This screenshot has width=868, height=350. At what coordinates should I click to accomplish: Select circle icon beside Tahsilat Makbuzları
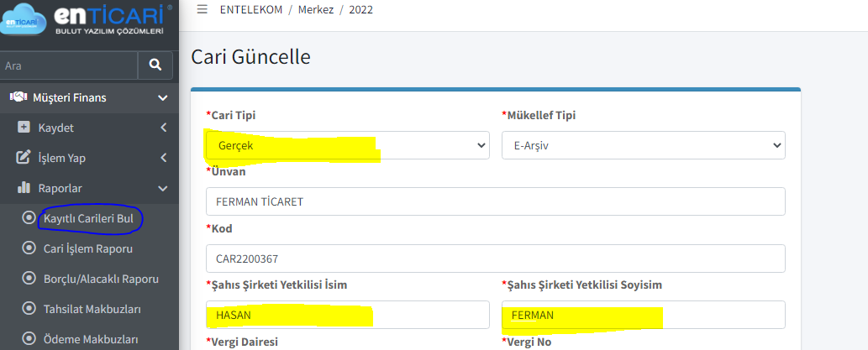(29, 309)
